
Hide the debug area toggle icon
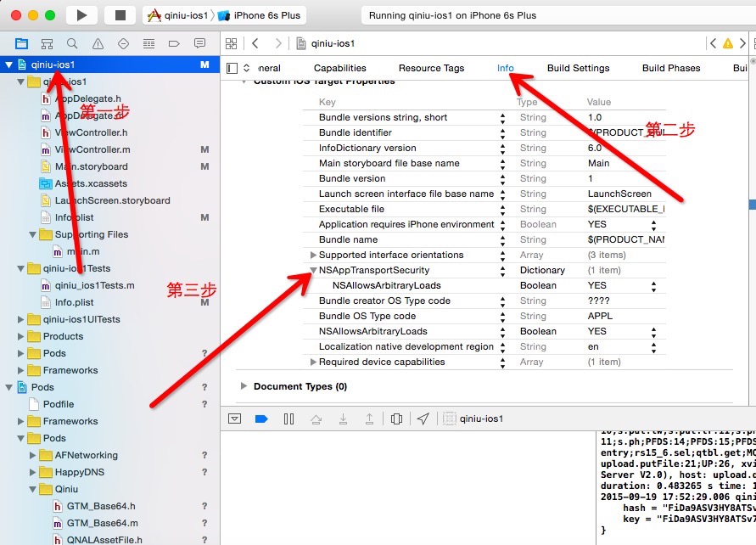(x=235, y=419)
